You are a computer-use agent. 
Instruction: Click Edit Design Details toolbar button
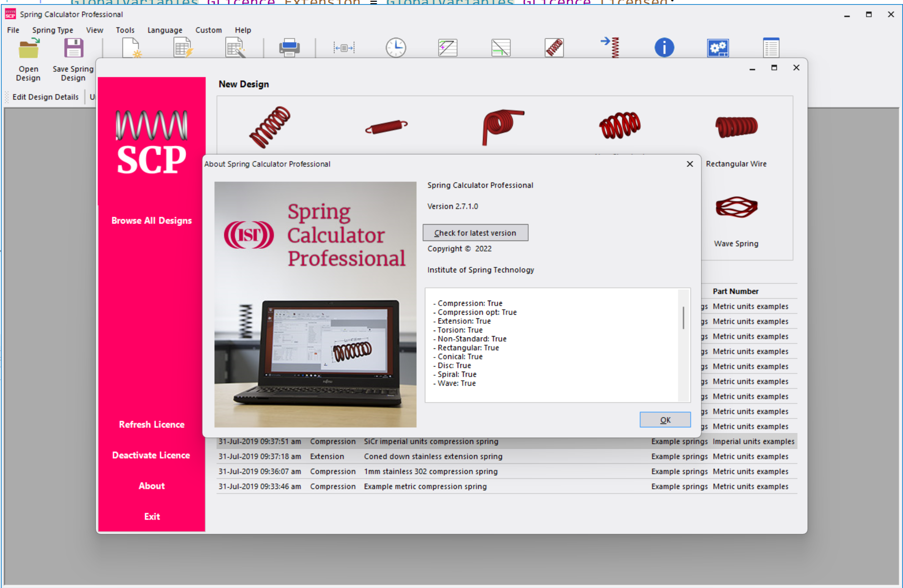point(45,97)
